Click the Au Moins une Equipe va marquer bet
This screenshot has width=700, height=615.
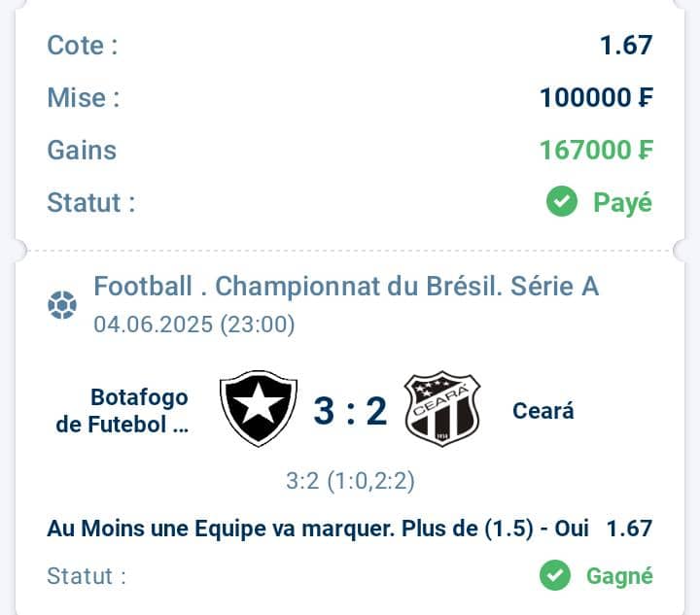coord(318,529)
